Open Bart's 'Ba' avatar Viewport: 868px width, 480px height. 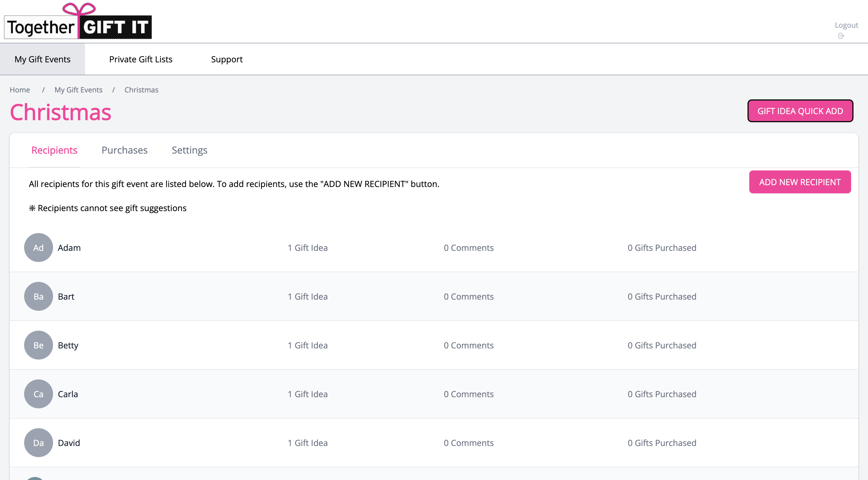click(38, 297)
